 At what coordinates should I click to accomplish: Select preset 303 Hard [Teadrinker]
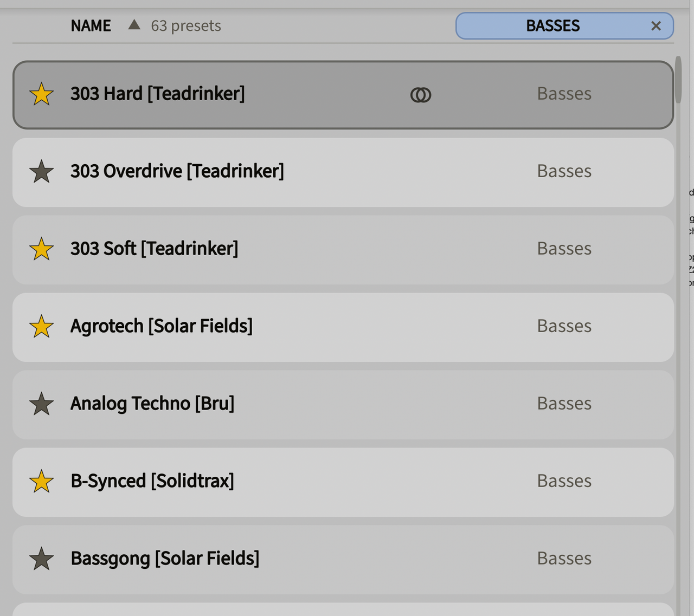(x=343, y=95)
